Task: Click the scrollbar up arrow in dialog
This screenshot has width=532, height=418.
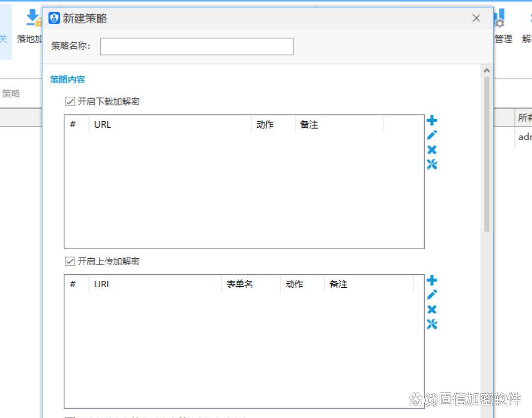Action: click(x=487, y=71)
